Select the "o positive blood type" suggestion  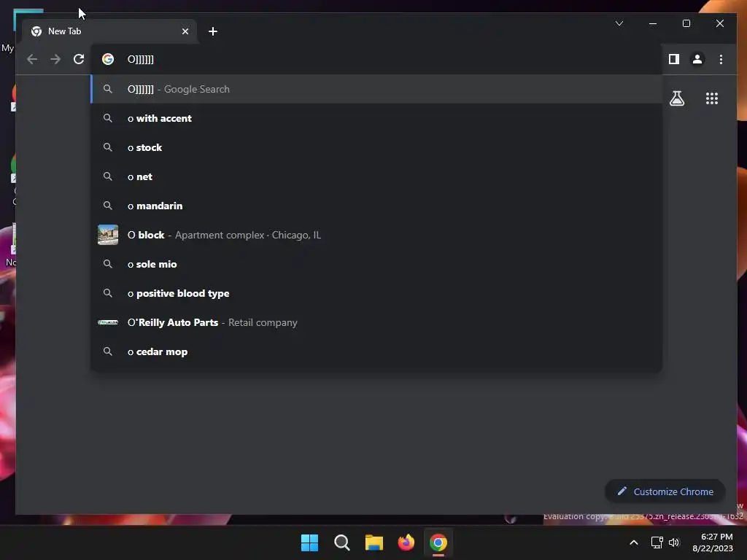[376, 293]
